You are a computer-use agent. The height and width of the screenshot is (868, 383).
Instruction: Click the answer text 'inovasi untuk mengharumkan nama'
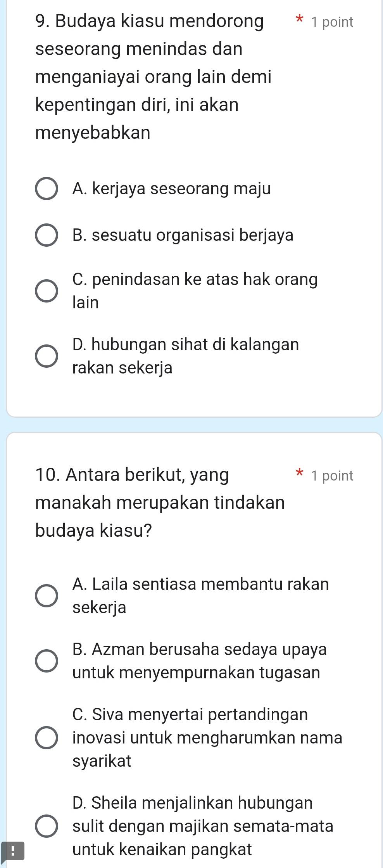coord(207,737)
